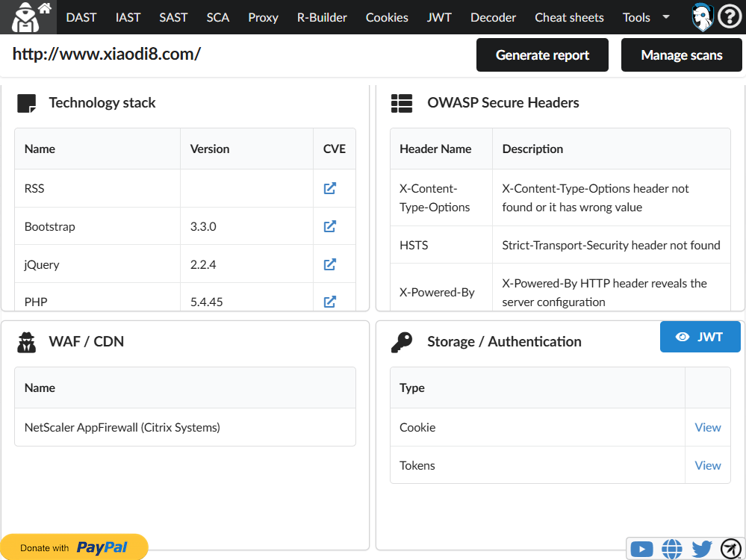The width and height of the screenshot is (746, 560).
Task: Click the arrow circle icon
Action: [731, 549]
